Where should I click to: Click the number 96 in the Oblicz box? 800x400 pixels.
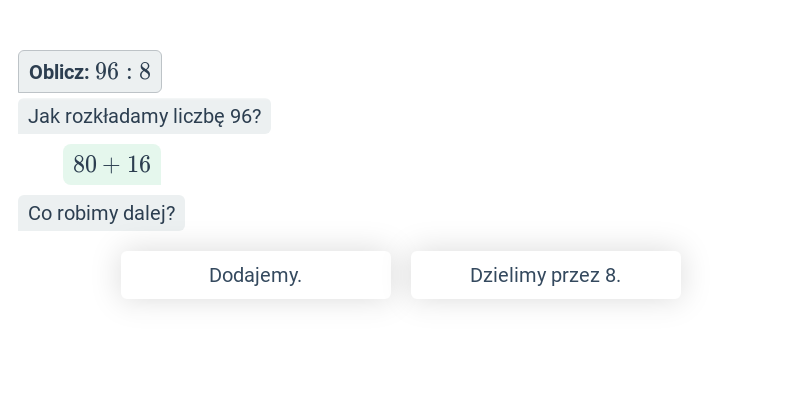(x=107, y=71)
